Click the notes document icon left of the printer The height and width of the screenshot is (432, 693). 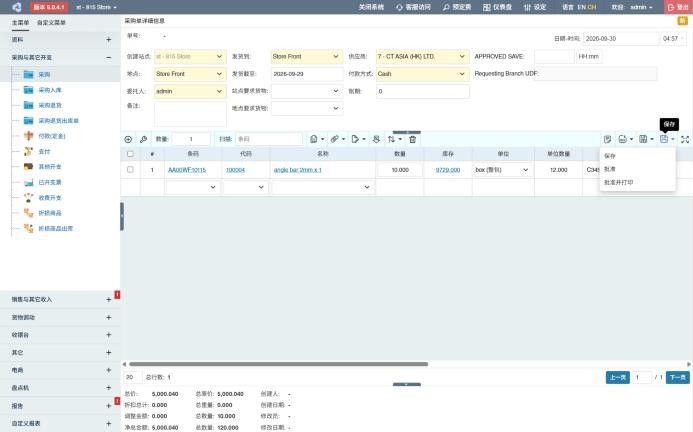pyautogui.click(x=608, y=139)
